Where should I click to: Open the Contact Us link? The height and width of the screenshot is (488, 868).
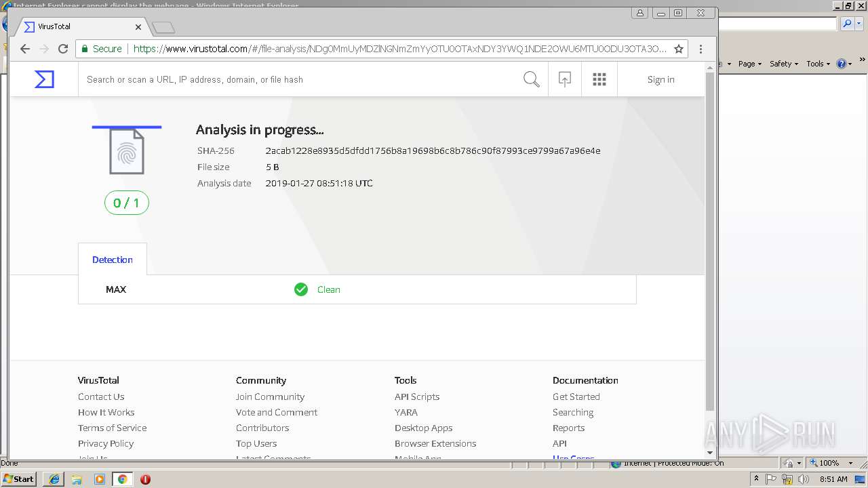(x=101, y=396)
